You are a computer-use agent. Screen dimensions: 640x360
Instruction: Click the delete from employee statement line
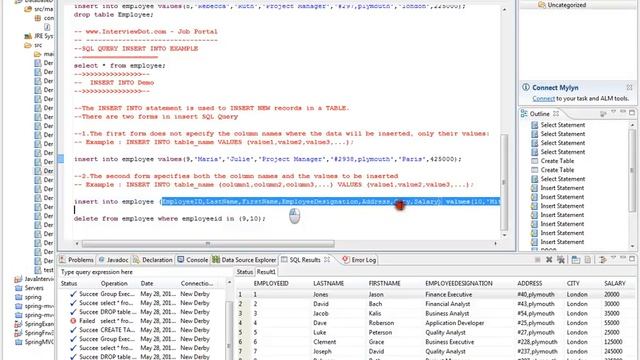169,219
